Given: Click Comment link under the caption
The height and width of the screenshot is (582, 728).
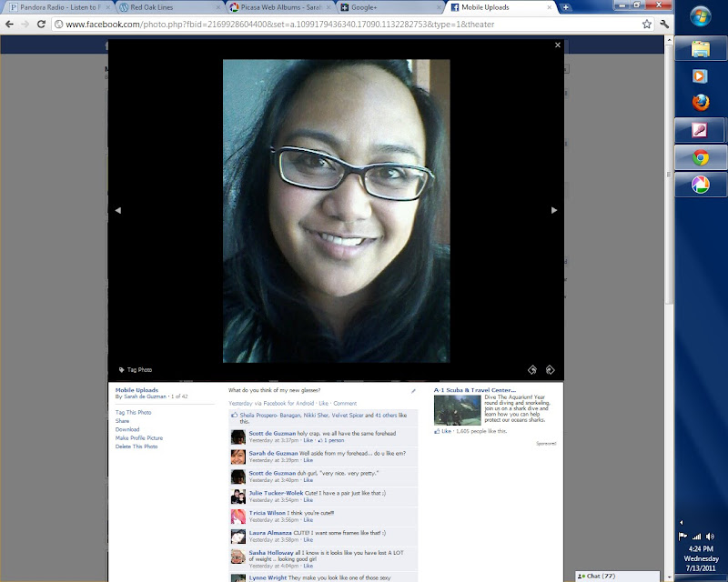Looking at the screenshot, I should pyautogui.click(x=345, y=404).
